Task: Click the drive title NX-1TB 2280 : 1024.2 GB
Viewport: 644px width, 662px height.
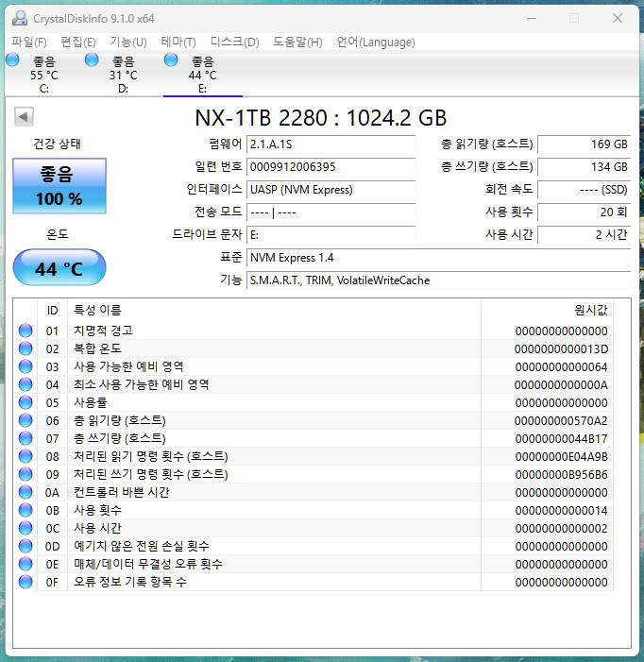Action: pos(321,118)
